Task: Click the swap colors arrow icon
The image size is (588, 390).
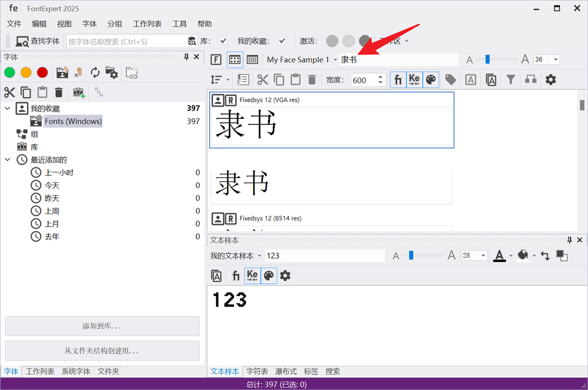Action: [545, 256]
